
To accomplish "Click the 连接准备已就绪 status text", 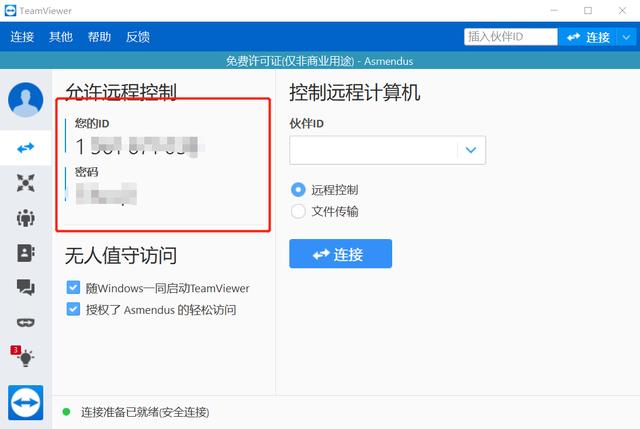I will point(145,412).
